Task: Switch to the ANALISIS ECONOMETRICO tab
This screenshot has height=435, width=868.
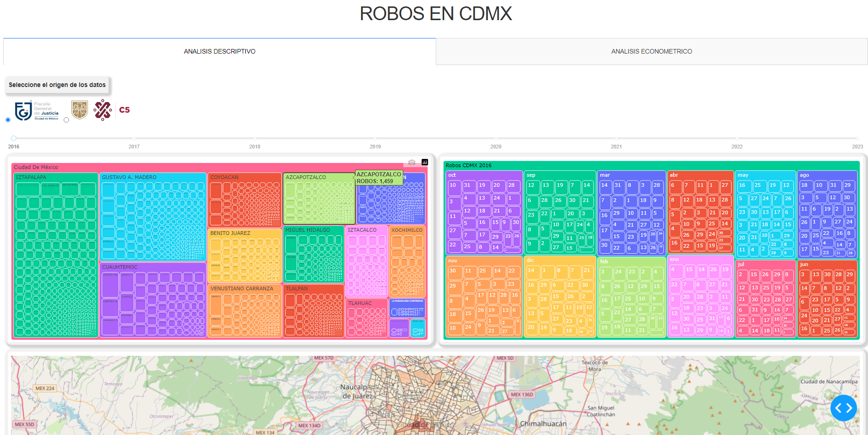Action: pyautogui.click(x=651, y=51)
